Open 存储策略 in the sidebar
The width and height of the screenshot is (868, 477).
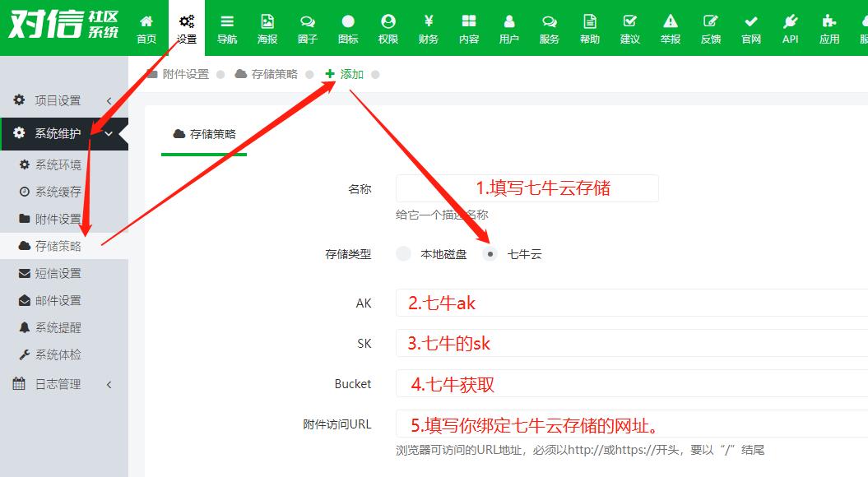click(58, 246)
